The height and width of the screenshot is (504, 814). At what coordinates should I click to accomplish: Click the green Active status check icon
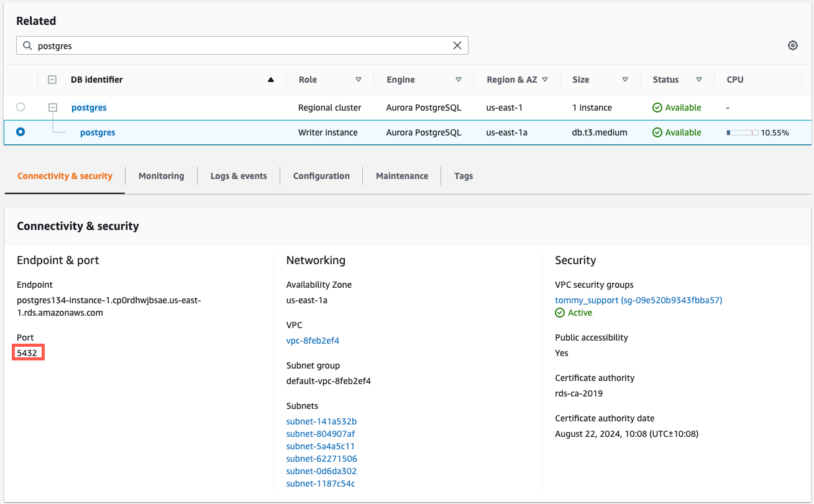point(560,313)
